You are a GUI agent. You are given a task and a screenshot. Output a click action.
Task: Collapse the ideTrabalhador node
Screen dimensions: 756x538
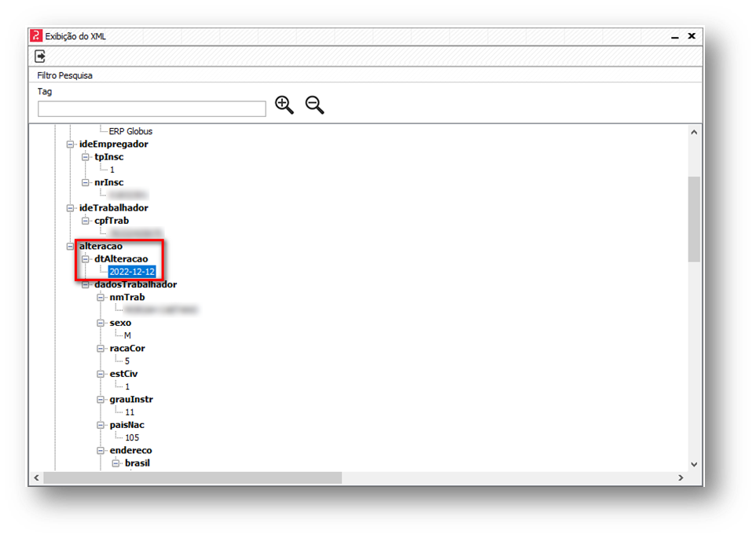pos(71,208)
